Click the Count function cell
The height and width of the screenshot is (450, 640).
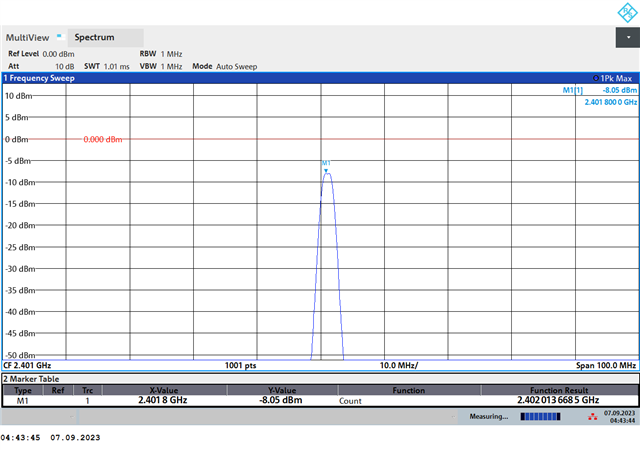[350, 401]
